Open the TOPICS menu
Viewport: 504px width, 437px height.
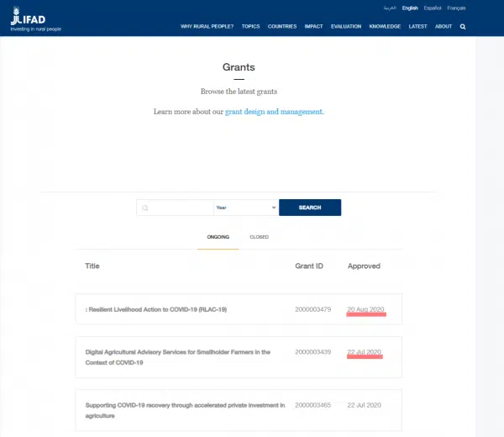point(250,26)
